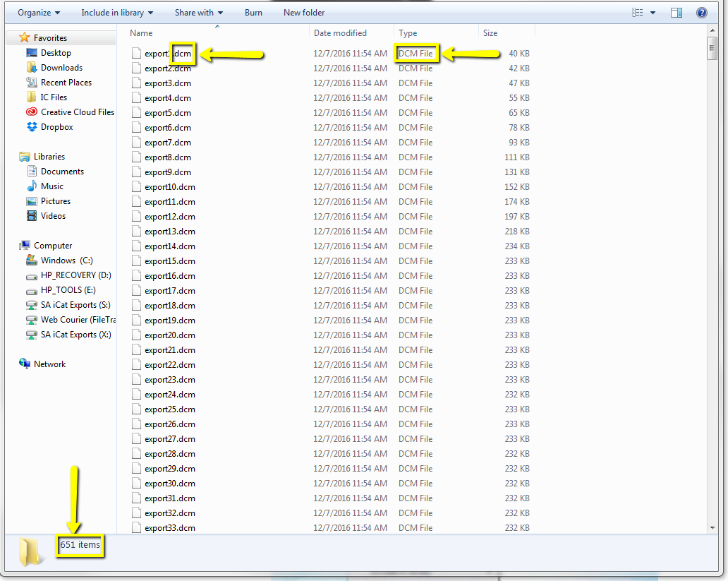Select the Libraries node
Screen dimensions: 728x581
42,157
